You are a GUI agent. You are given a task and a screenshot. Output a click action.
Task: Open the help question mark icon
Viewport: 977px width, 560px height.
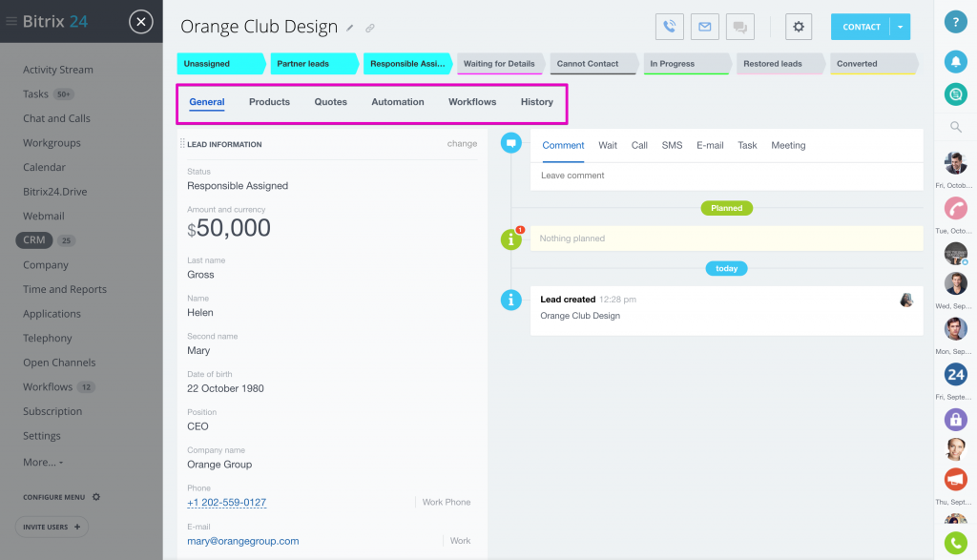point(955,22)
